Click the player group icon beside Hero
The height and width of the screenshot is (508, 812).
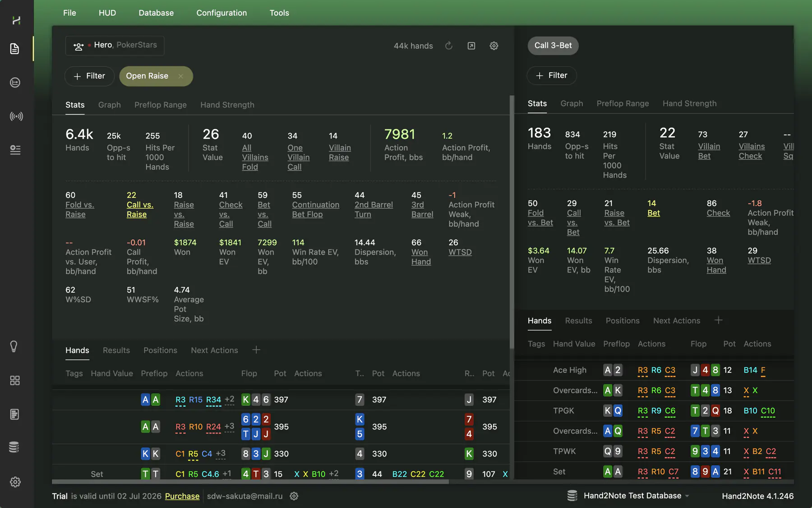click(78, 46)
